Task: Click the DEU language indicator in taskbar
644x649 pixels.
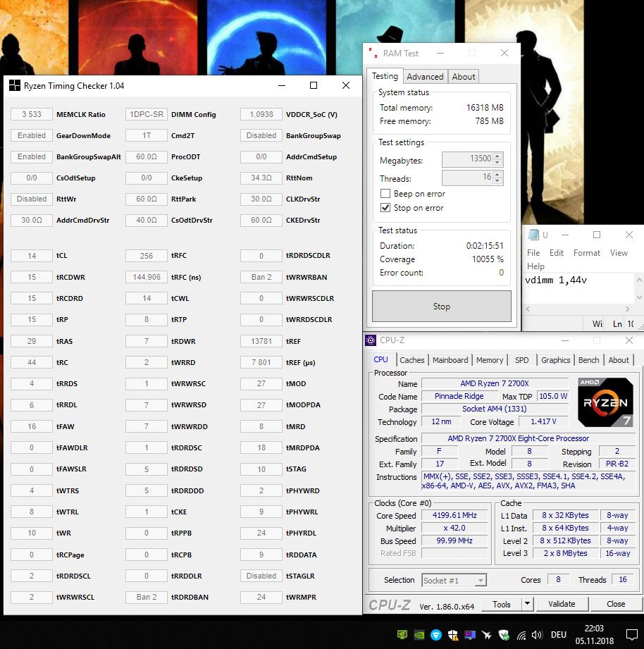Action: [x=559, y=634]
